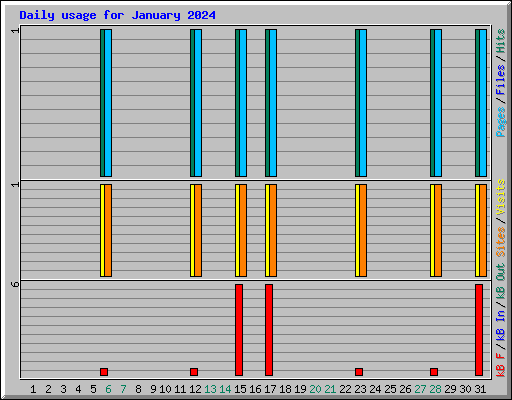Select the small red kB bar for day 12
The height and width of the screenshot is (400, 512).
(x=194, y=372)
